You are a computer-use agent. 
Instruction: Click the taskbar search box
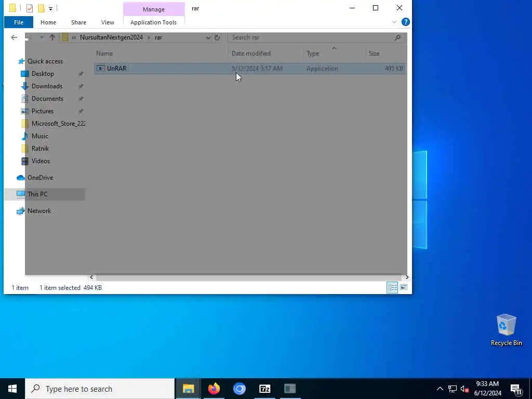100,389
